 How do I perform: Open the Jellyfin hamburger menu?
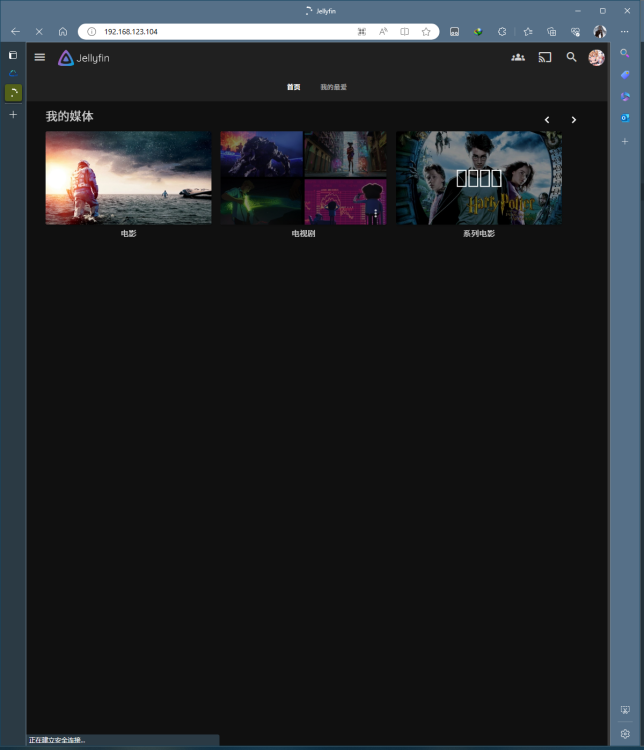40,57
